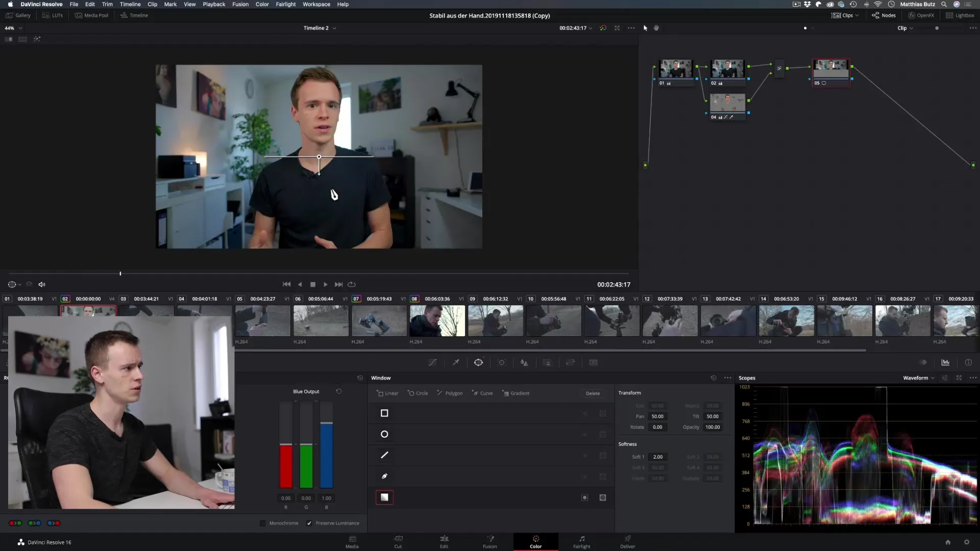
Task: Open the Scopes options three-dot menu
Action: (x=973, y=378)
